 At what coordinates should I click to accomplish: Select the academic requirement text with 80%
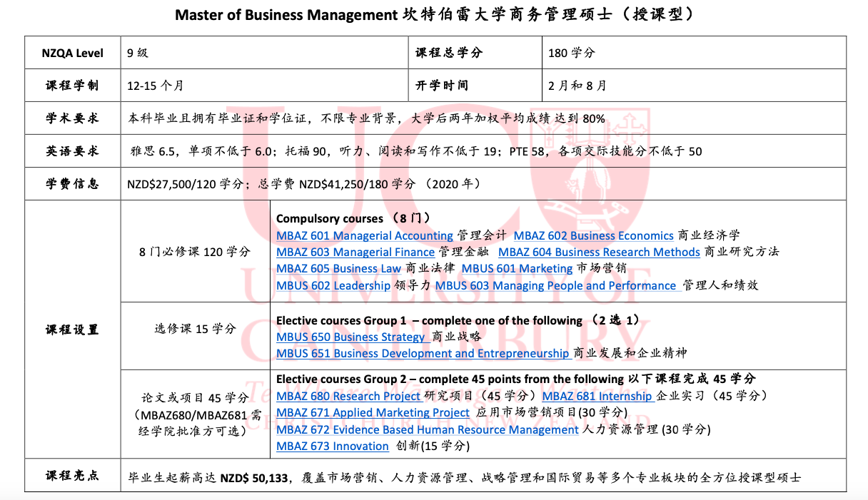click(x=366, y=118)
